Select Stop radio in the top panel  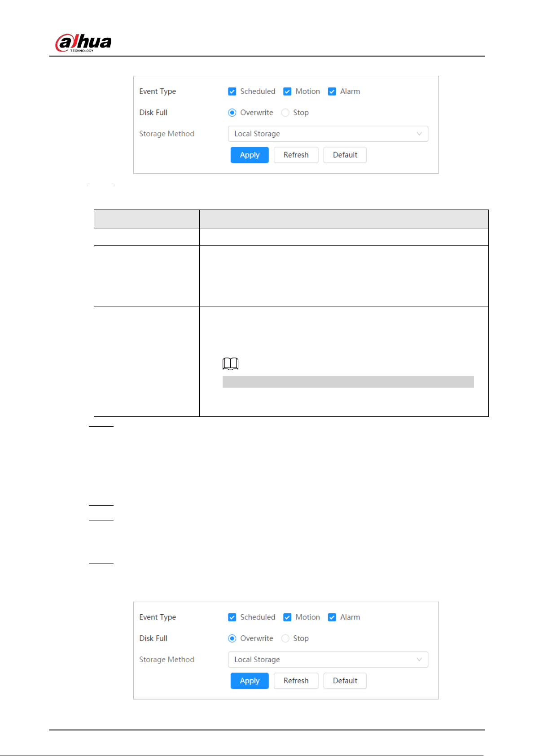(285, 113)
